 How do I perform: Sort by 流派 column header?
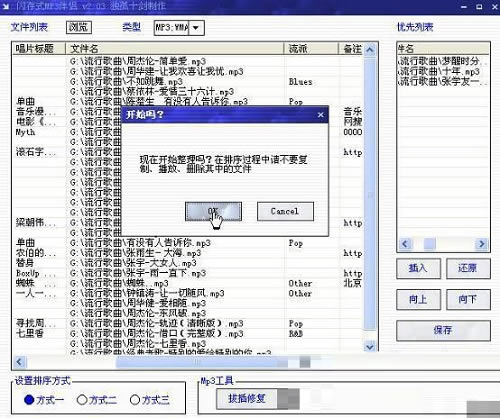coord(311,49)
